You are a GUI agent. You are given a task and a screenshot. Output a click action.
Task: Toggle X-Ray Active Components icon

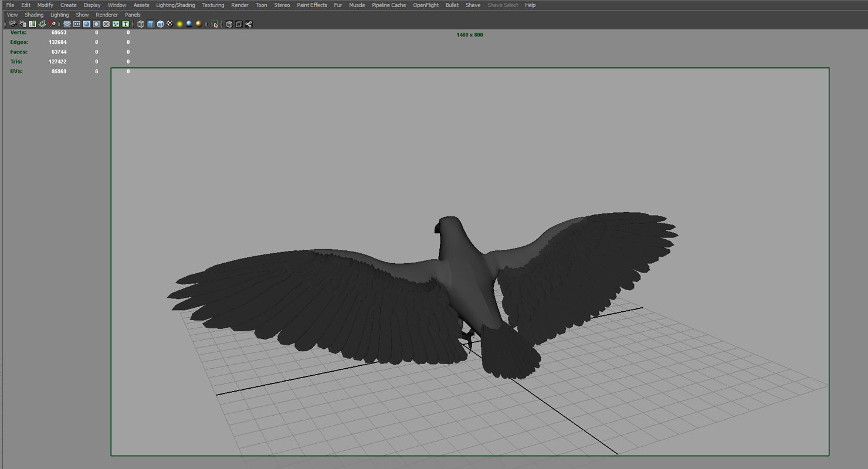239,24
